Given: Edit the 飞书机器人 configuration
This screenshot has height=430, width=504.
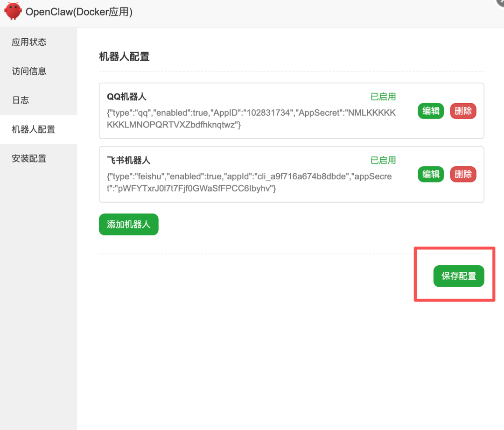Looking at the screenshot, I should pos(430,174).
